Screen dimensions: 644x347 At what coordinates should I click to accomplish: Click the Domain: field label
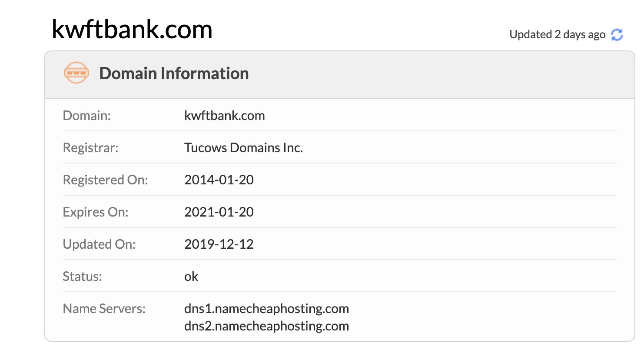87,116
